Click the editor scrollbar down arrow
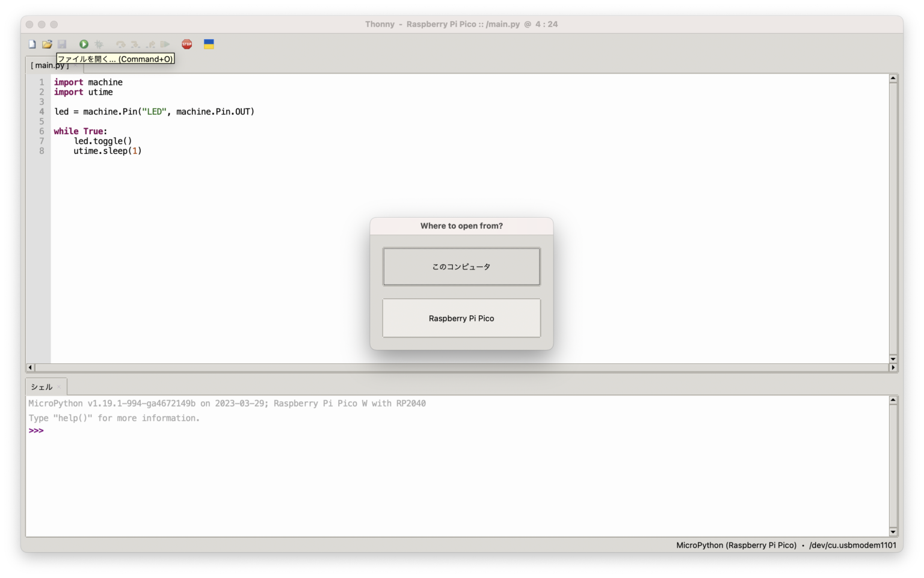The width and height of the screenshot is (924, 578). [893, 359]
